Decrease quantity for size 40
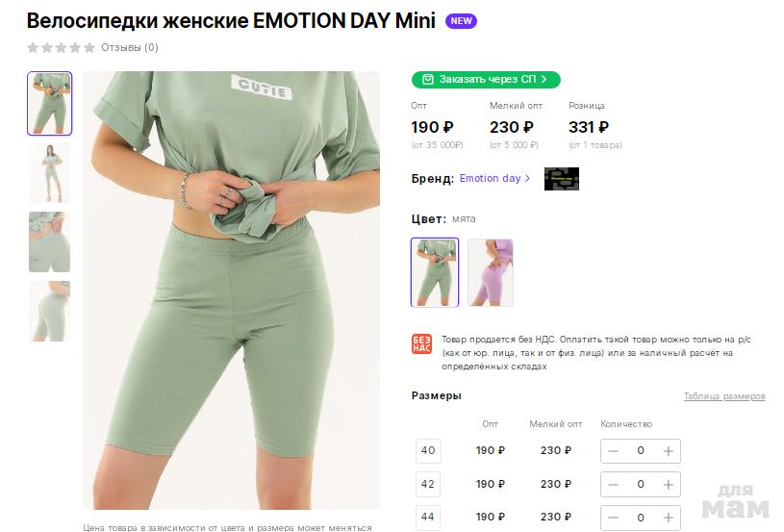 [614, 450]
